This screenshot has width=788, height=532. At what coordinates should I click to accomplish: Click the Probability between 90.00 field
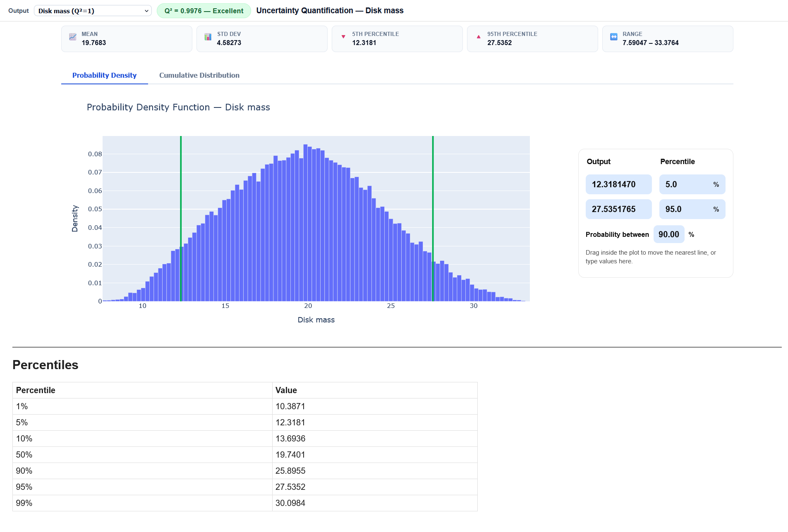click(x=668, y=234)
